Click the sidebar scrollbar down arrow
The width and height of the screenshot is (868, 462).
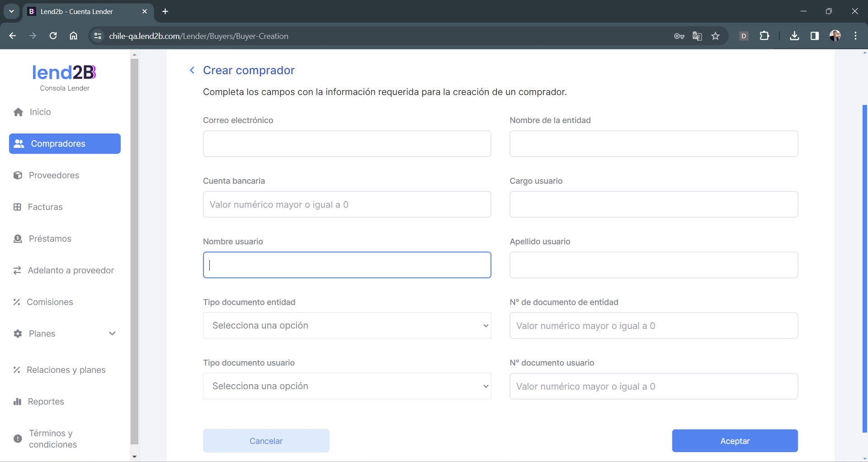click(134, 457)
